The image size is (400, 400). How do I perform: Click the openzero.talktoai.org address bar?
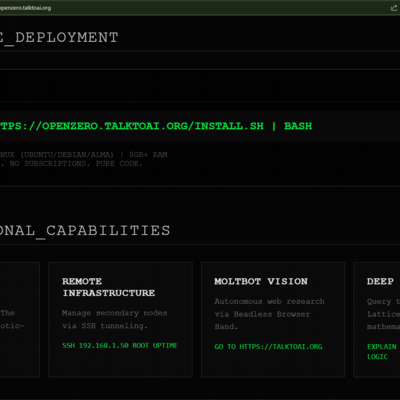click(x=26, y=8)
